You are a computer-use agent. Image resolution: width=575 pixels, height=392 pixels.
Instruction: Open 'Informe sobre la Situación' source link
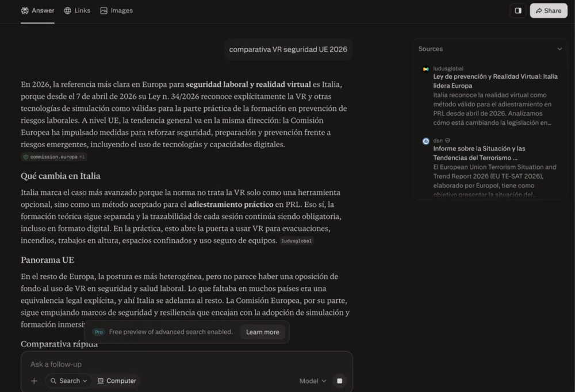(479, 153)
